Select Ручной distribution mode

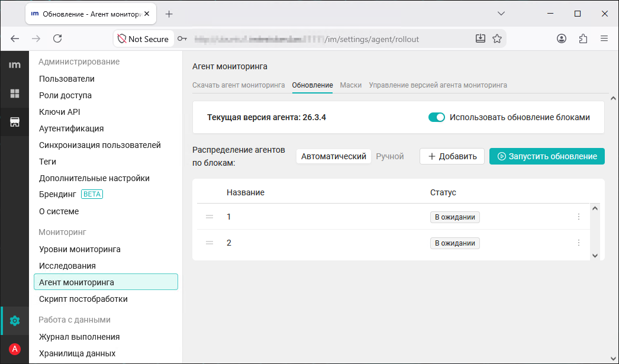(389, 156)
